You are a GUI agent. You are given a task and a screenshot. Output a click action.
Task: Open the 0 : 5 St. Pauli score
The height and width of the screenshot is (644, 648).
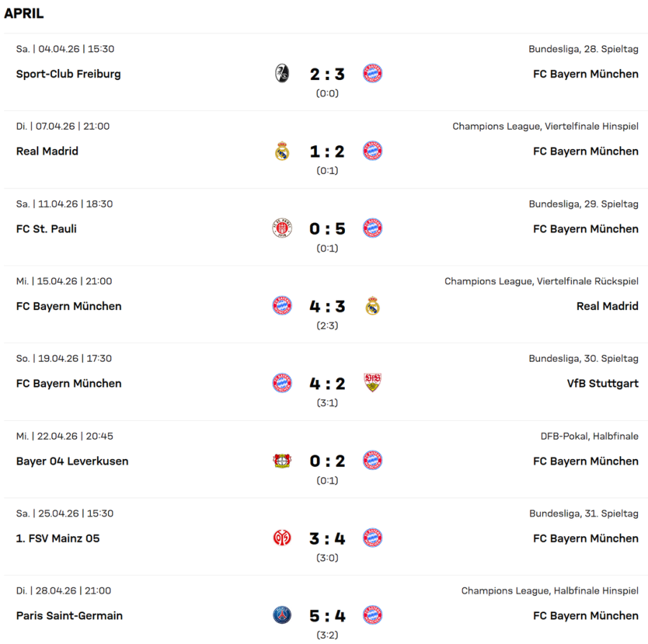point(327,229)
